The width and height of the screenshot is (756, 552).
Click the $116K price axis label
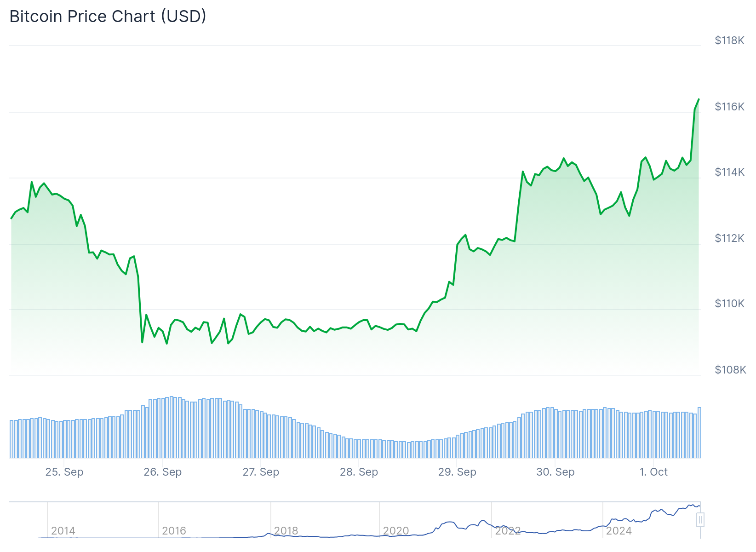click(729, 107)
